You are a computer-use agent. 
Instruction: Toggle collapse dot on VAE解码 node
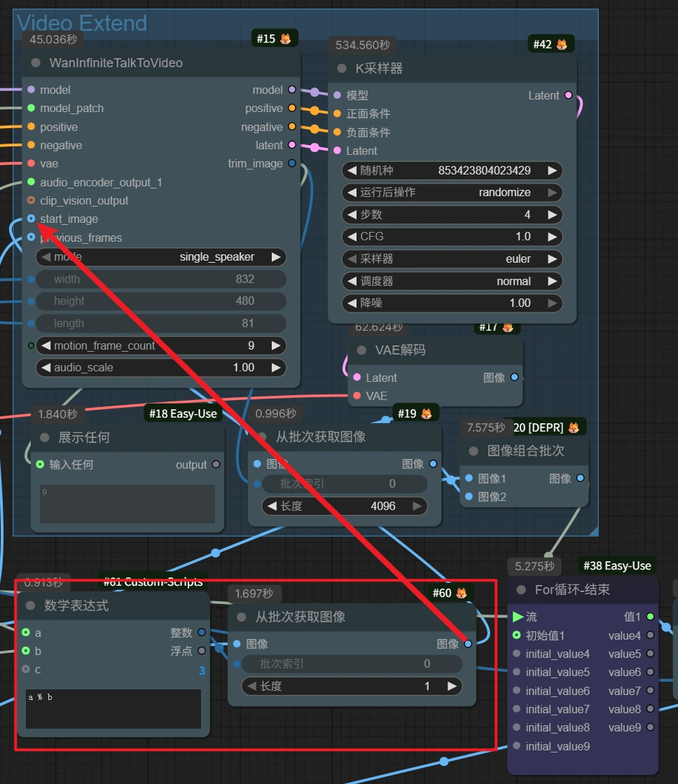tap(361, 350)
